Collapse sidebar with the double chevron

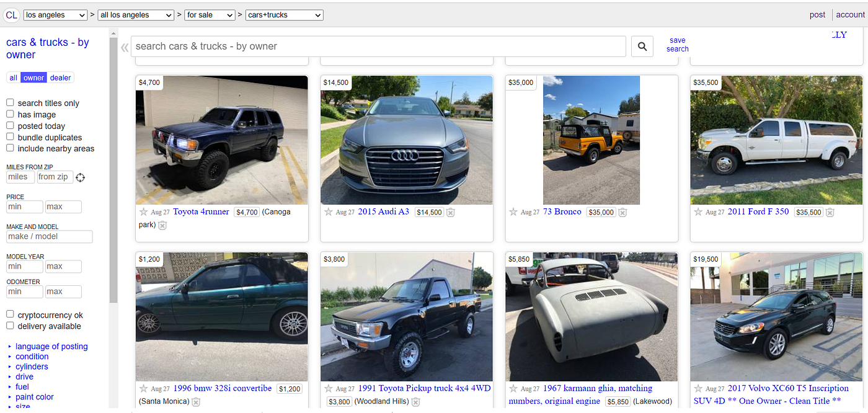point(125,47)
